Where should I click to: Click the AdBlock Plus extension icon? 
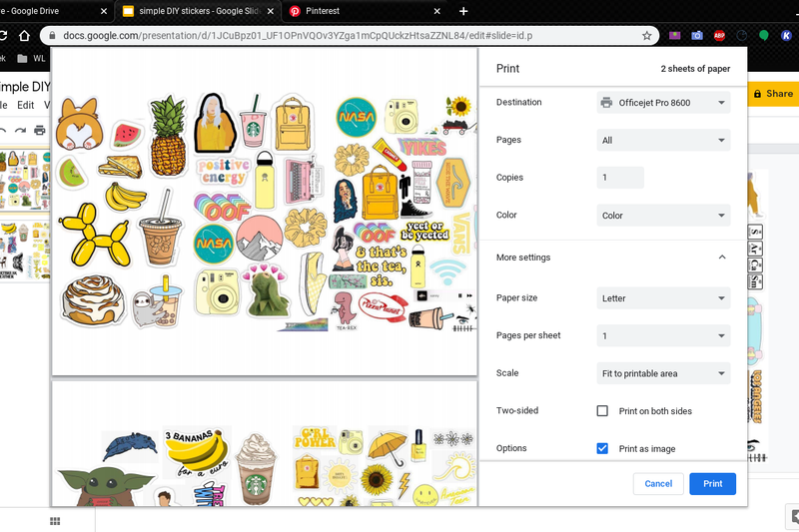719,36
